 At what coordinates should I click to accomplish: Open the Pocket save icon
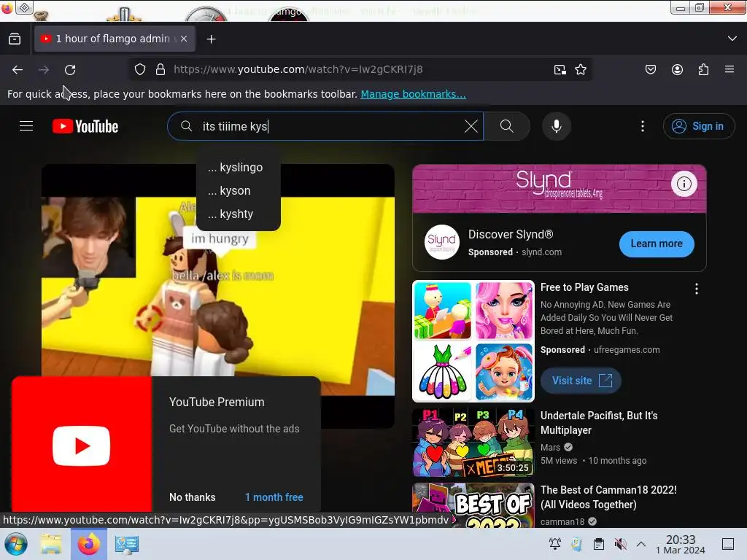651,69
